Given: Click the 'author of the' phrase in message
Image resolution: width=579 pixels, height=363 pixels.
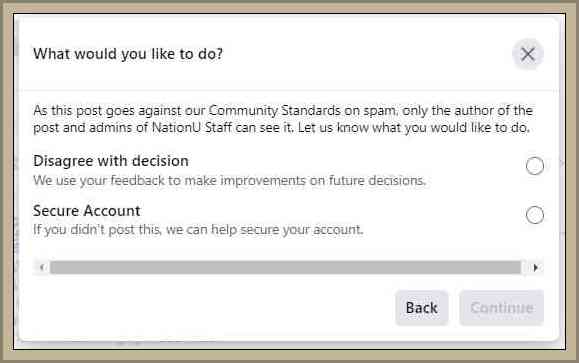Looking at the screenshot, I should point(493,110).
